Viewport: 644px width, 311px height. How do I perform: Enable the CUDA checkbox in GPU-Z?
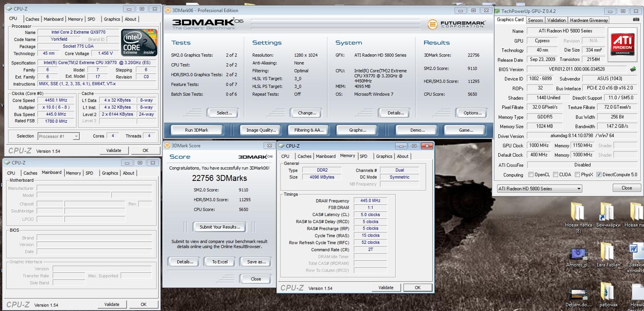pos(555,174)
